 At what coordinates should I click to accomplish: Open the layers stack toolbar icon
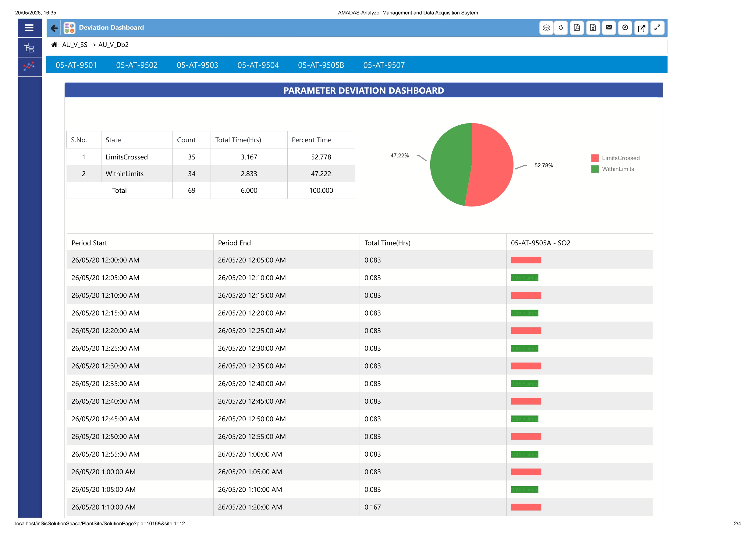546,28
